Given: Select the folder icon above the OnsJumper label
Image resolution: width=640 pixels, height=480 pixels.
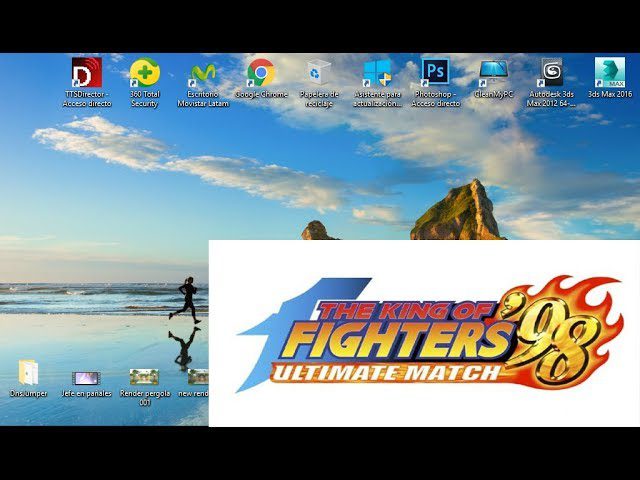Looking at the screenshot, I should point(28,372).
